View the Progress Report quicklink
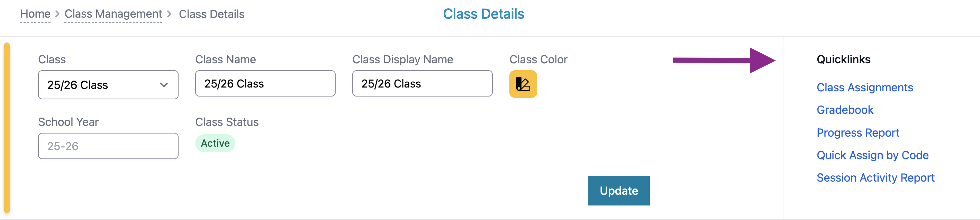Image resolution: width=980 pixels, height=220 pixels. click(857, 132)
